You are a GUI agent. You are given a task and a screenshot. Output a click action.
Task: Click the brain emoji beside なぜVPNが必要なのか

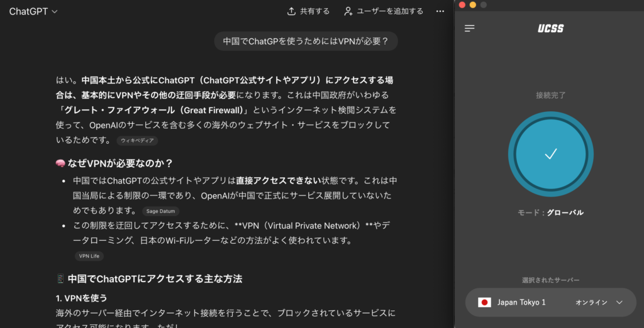61,163
